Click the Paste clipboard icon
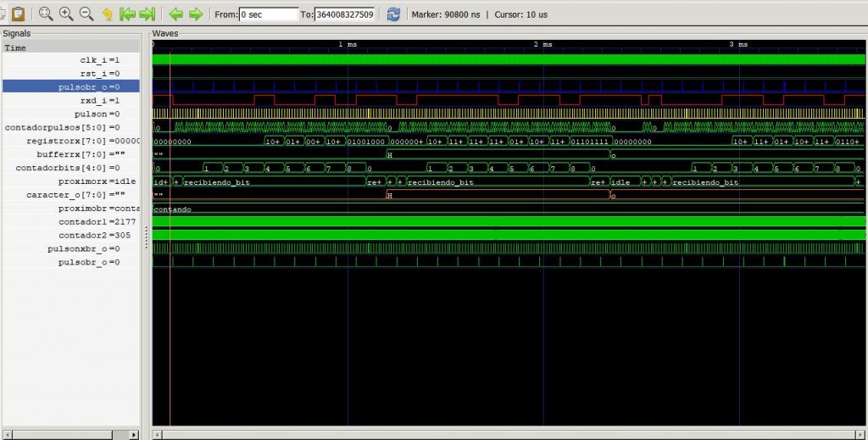 tap(17, 14)
